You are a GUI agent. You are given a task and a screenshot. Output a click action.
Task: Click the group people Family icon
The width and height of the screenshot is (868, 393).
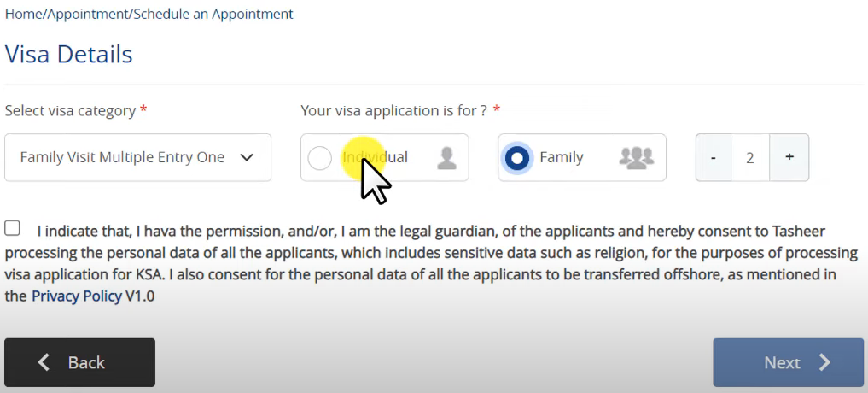[x=637, y=157]
